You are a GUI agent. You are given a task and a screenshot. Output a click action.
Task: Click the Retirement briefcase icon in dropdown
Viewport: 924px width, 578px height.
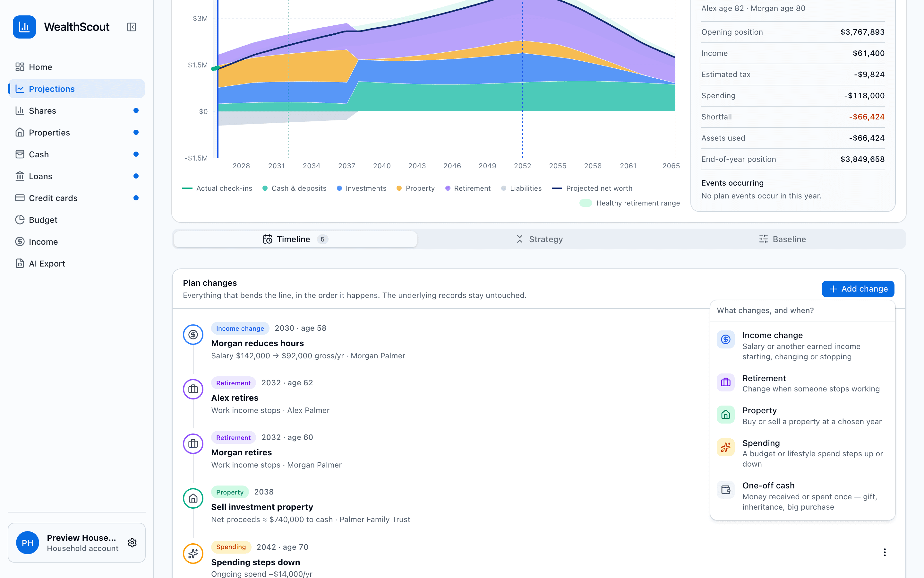(725, 382)
